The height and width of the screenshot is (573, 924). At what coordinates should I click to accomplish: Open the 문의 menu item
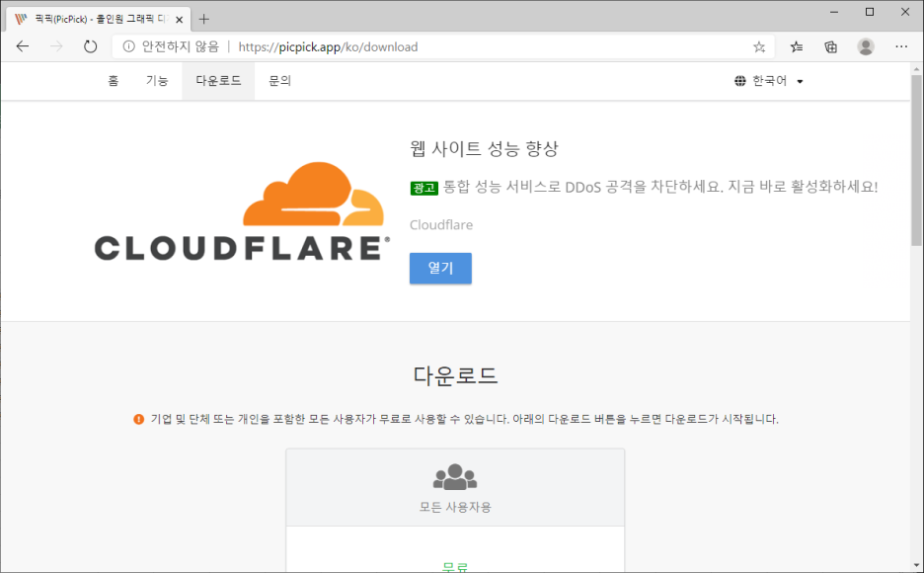(280, 81)
